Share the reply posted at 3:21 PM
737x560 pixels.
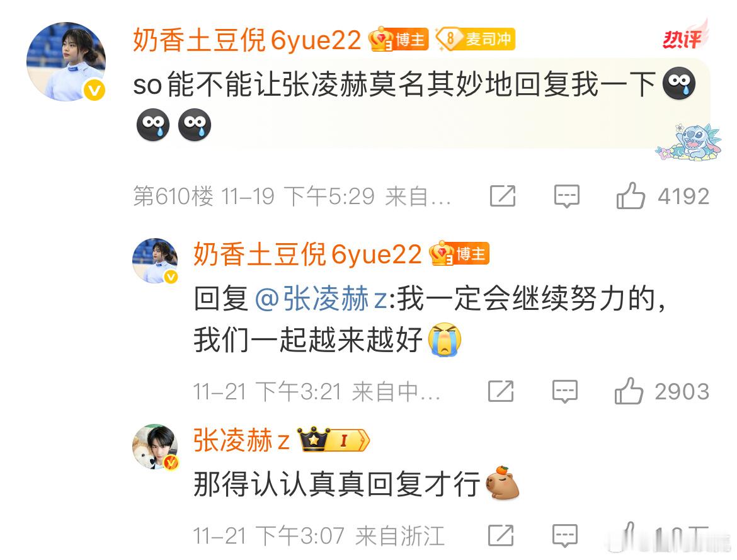(501, 391)
